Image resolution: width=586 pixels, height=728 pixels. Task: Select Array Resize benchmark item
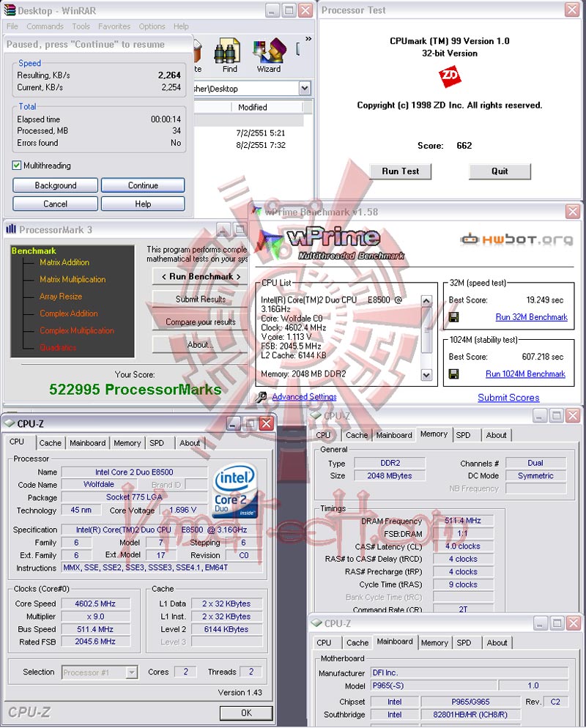[61, 297]
